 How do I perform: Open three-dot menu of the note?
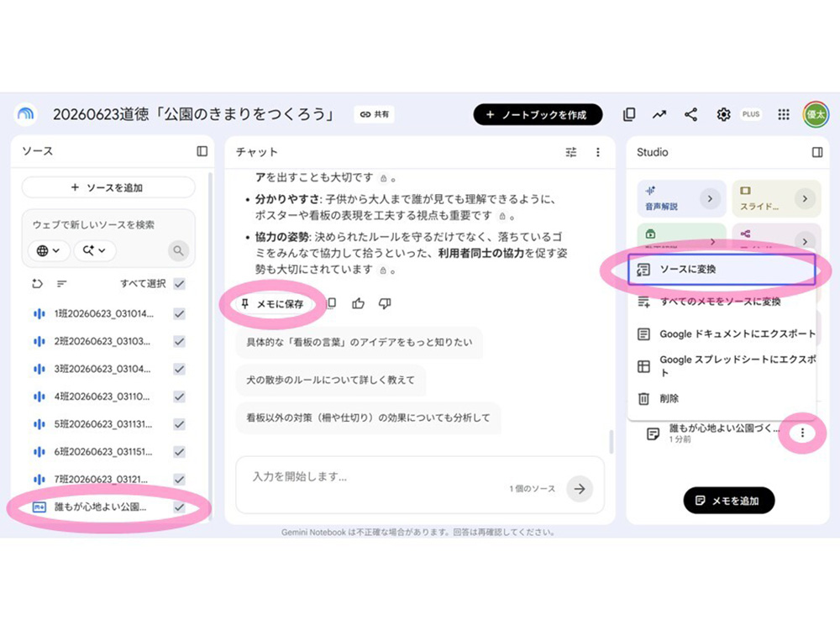click(802, 433)
